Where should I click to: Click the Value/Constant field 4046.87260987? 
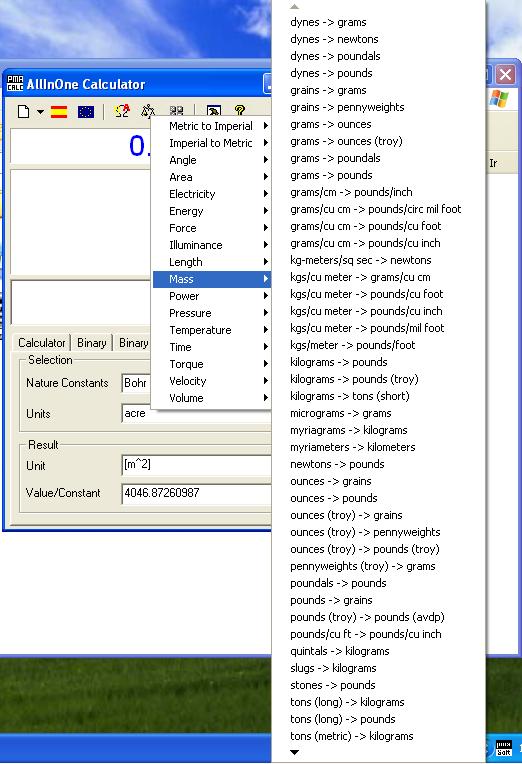point(196,493)
